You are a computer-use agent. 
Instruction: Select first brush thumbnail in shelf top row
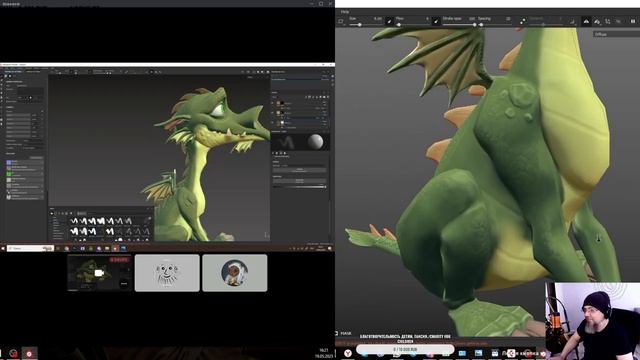coord(74,221)
